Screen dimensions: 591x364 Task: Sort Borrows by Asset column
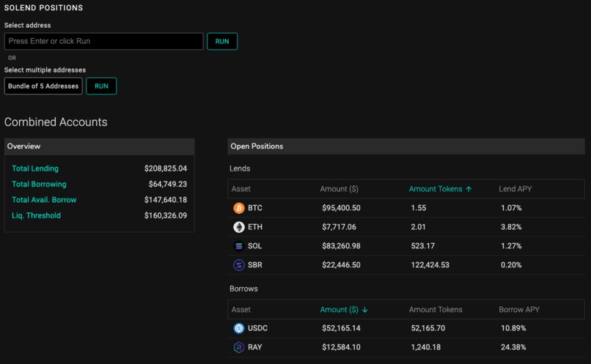click(x=241, y=309)
